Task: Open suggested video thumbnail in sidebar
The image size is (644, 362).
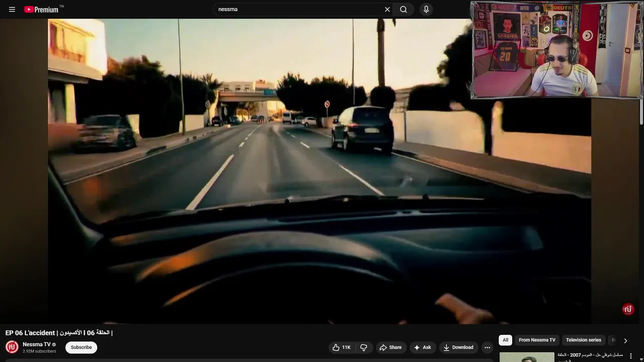Action: [527, 357]
